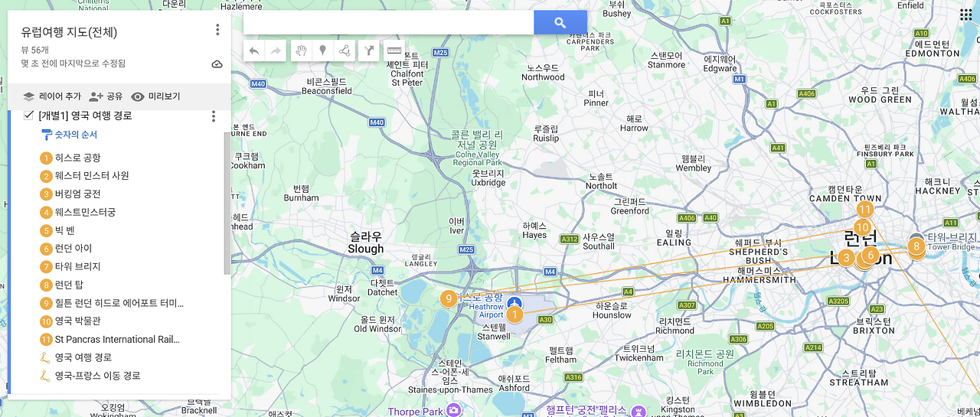Select 웨스트민스터궁 in the list
The width and height of the screenshot is (980, 417).
coord(85,212)
